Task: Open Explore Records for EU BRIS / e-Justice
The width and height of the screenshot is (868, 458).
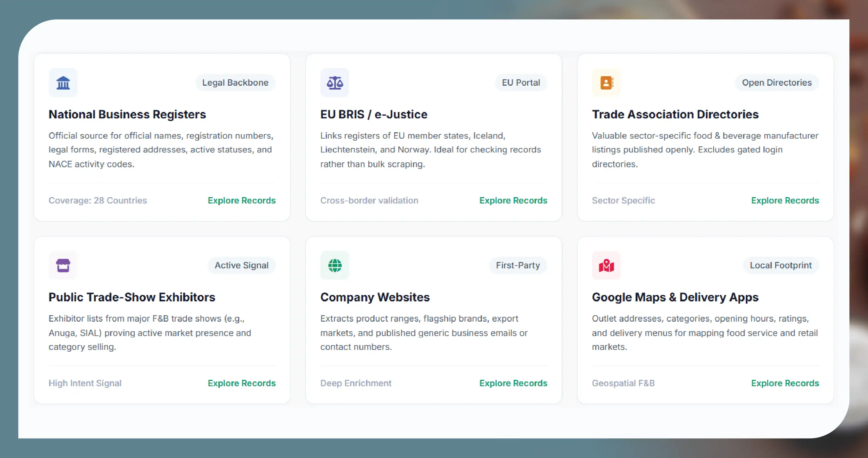Action: (x=513, y=200)
